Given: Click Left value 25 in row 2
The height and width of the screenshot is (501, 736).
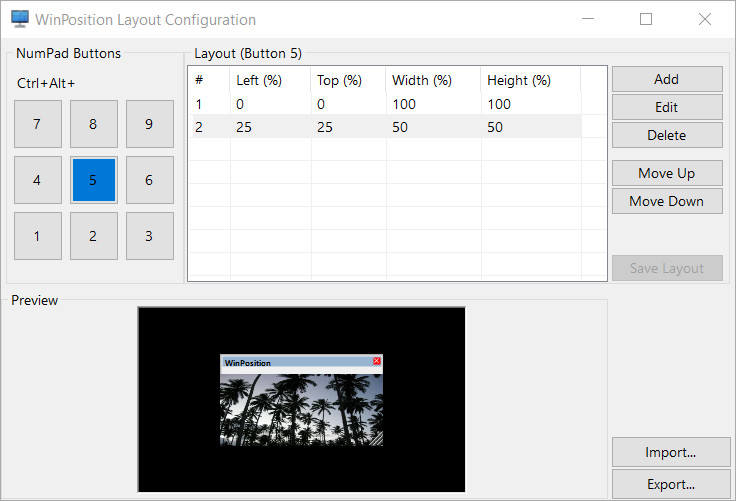Looking at the screenshot, I should (x=244, y=127).
